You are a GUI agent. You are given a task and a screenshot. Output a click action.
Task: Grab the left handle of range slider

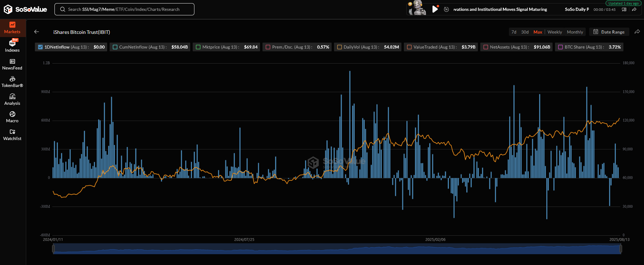pos(53,249)
